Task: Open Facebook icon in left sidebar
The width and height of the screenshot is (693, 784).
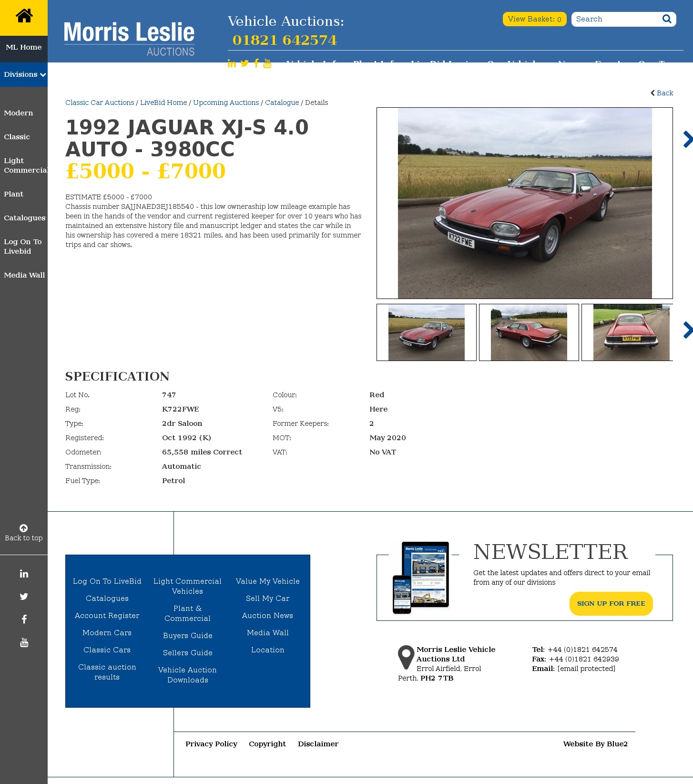Action: click(24, 619)
